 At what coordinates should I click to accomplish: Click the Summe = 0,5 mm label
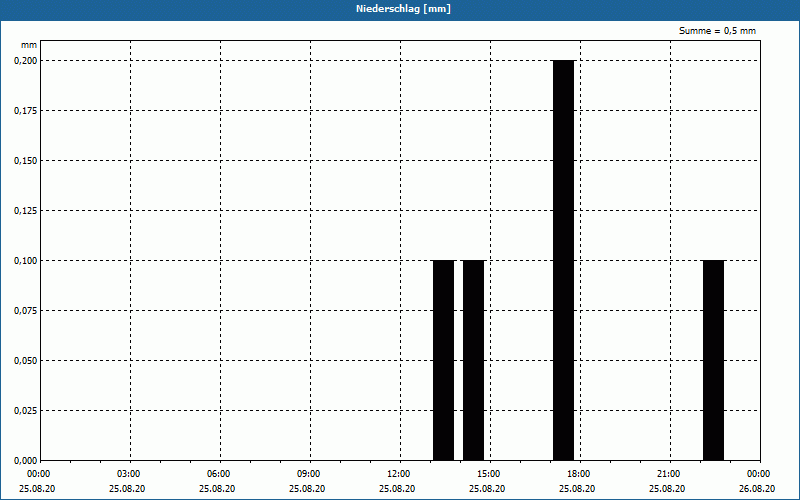point(717,31)
